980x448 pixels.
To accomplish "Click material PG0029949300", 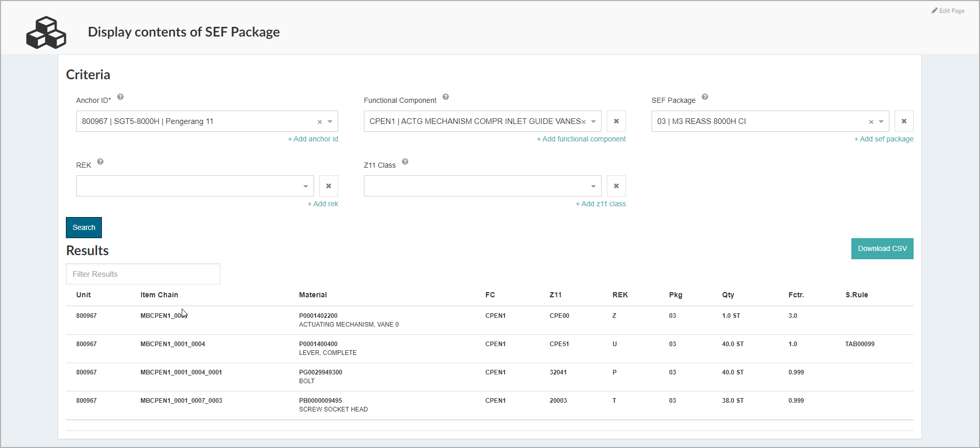I will tap(321, 372).
